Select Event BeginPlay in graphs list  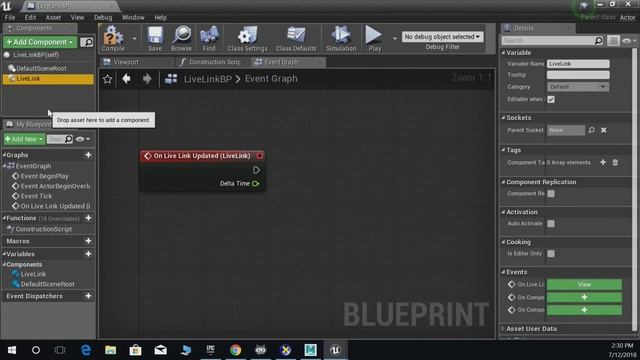[44, 176]
